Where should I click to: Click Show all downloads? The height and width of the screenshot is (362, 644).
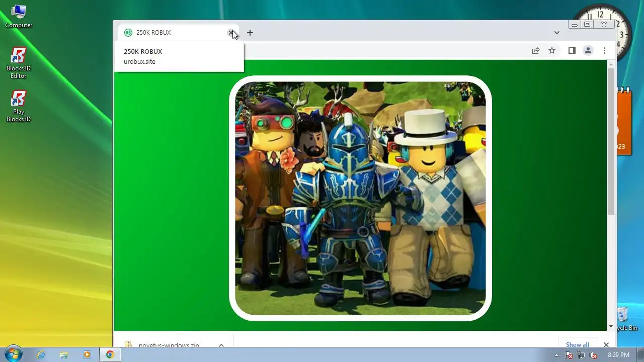pos(577,344)
